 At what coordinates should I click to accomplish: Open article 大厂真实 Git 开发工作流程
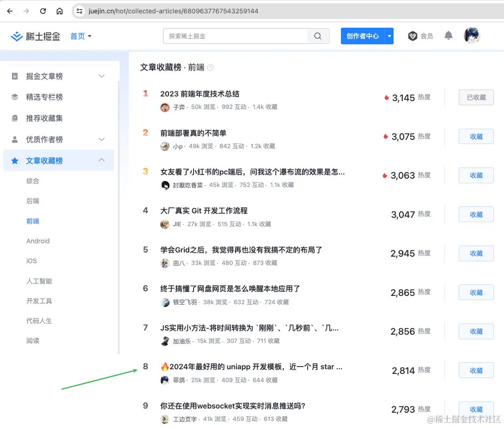tap(204, 211)
